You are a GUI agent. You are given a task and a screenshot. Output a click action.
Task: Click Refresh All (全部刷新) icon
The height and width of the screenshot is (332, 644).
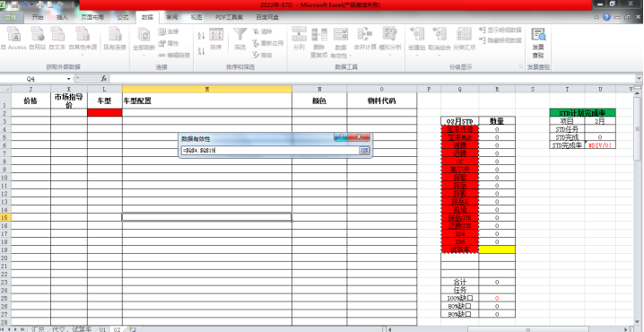(144, 40)
